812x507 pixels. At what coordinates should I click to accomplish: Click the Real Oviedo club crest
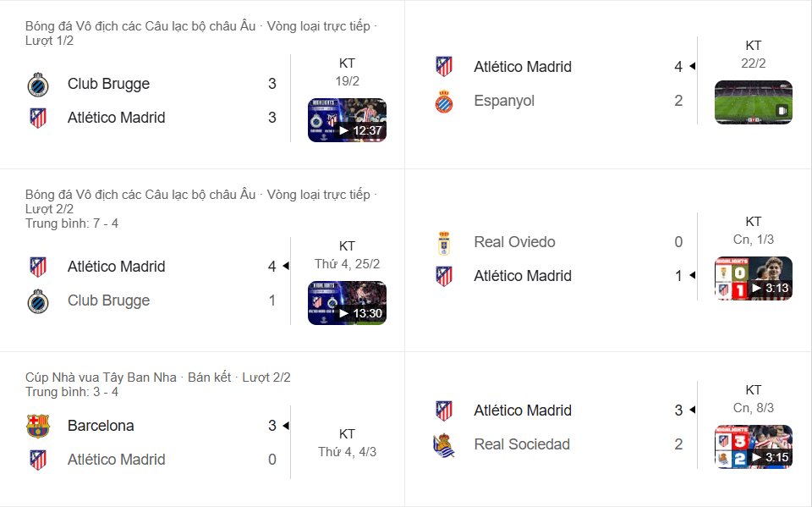[443, 241]
